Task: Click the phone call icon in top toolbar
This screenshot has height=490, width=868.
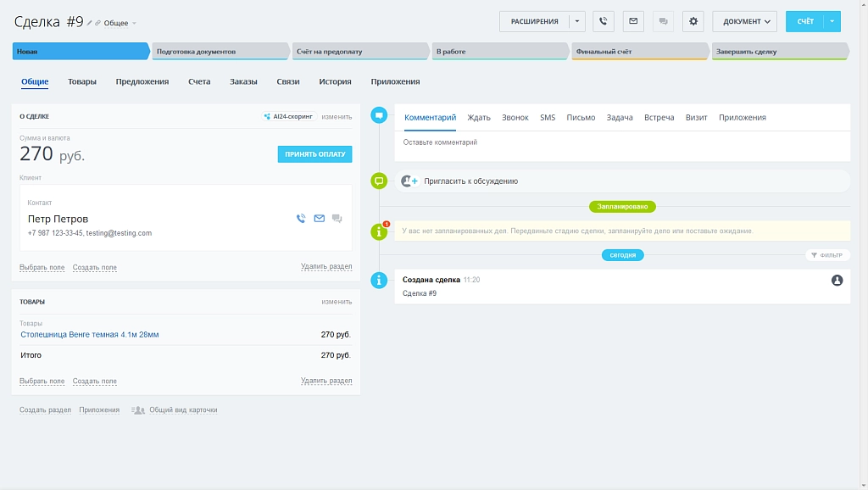Action: click(603, 21)
